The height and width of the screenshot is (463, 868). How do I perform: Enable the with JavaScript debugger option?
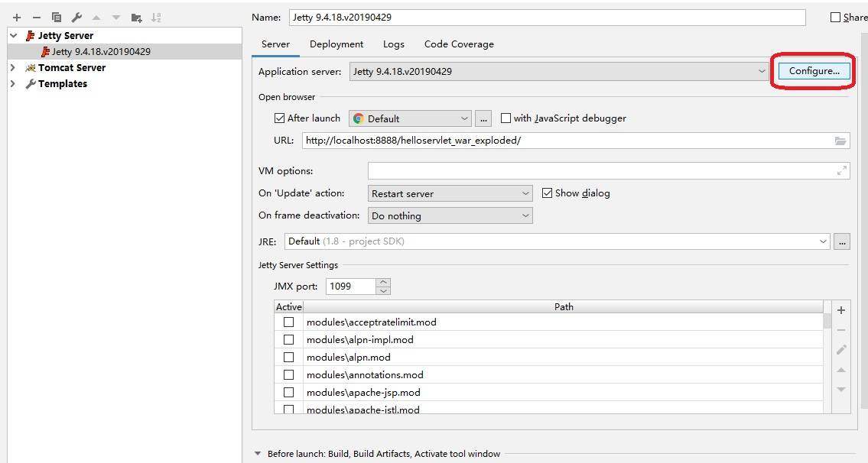pos(506,118)
